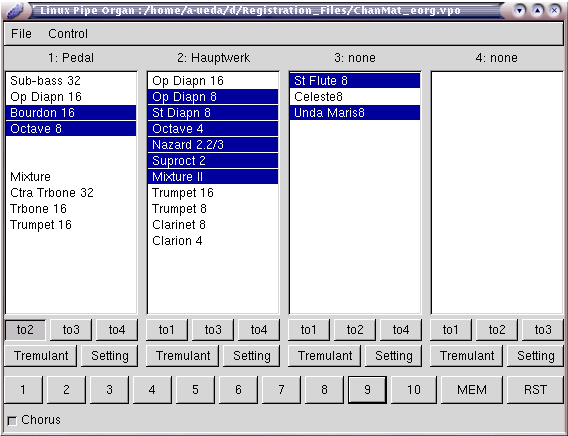Image resolution: width=568 pixels, height=436 pixels.
Task: Toggle the Chorus checkbox
Action: point(12,421)
